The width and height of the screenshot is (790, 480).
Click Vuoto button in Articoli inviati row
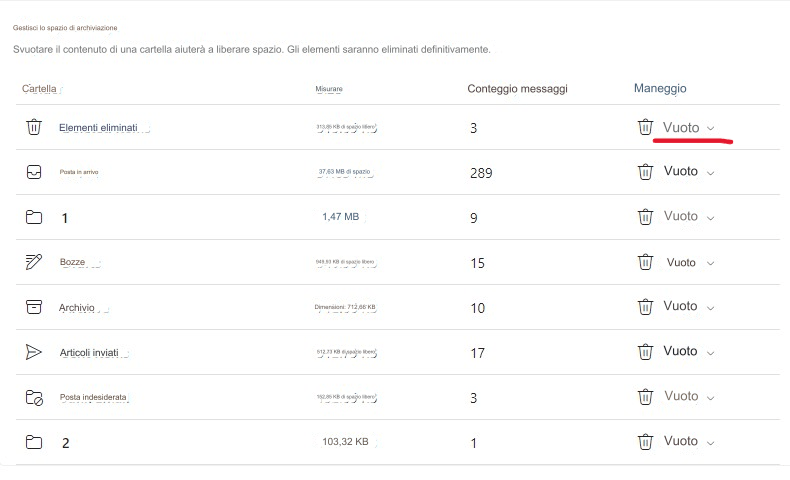point(680,351)
